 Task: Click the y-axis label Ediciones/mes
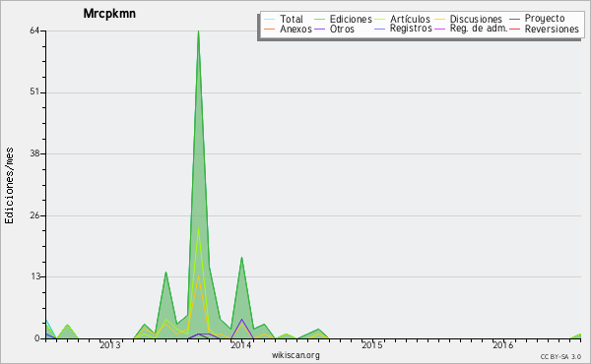[9, 186]
